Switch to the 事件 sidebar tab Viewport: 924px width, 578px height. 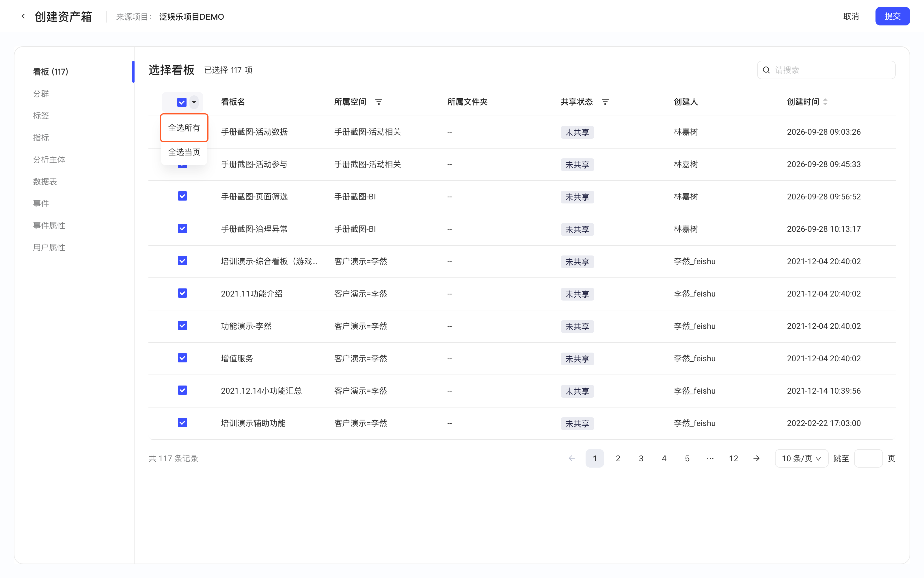(41, 203)
